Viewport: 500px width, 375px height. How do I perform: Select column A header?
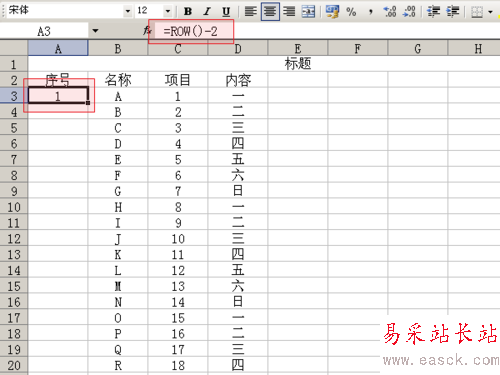(x=58, y=49)
